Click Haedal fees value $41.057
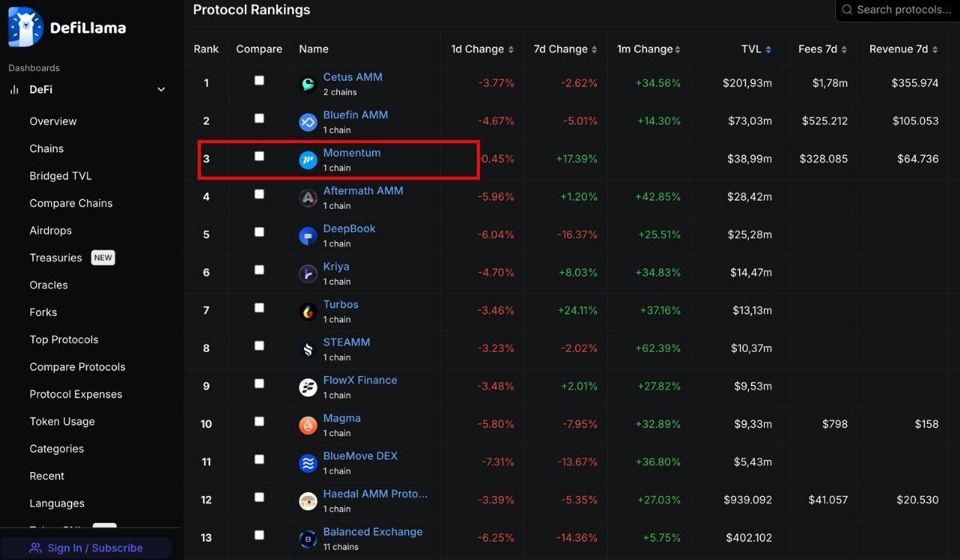Image resolution: width=960 pixels, height=560 pixels. coord(827,500)
